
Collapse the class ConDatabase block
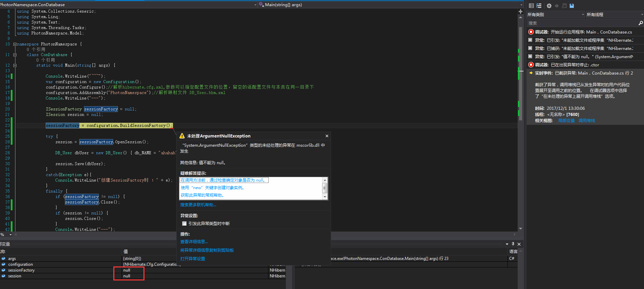(x=15, y=55)
